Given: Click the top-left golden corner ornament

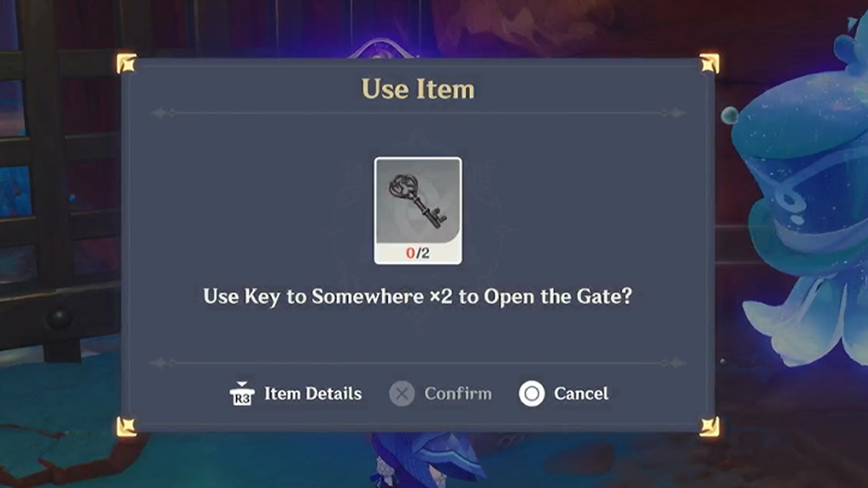Looking at the screenshot, I should coord(127,64).
